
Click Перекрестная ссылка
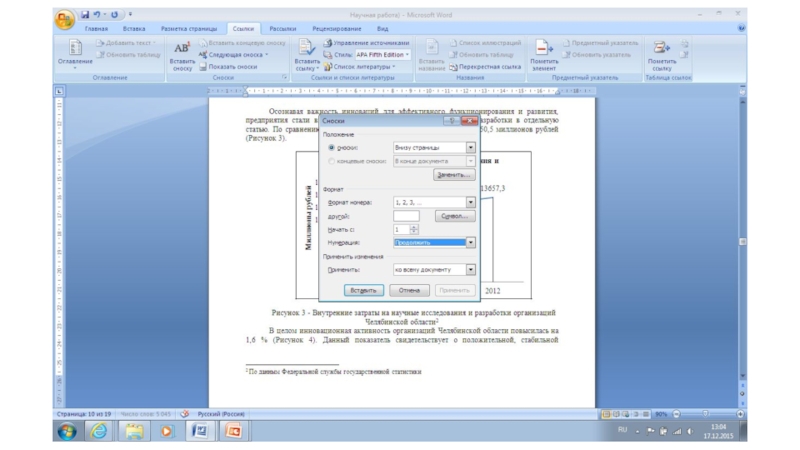pos(486,67)
